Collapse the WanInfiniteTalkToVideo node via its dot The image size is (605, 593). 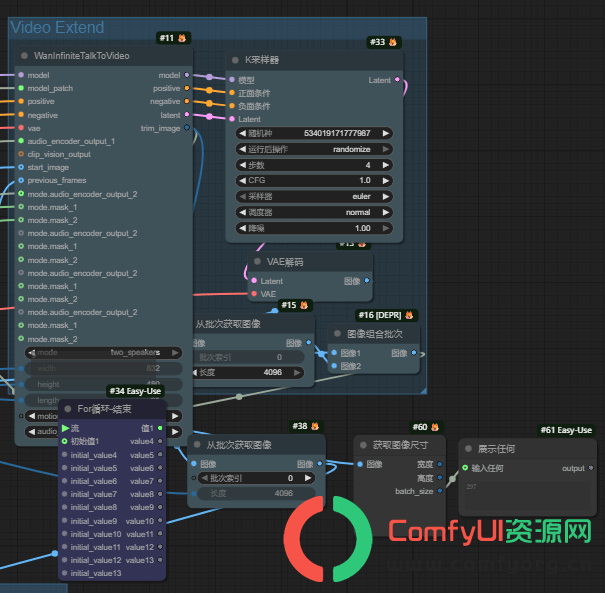pos(24,56)
